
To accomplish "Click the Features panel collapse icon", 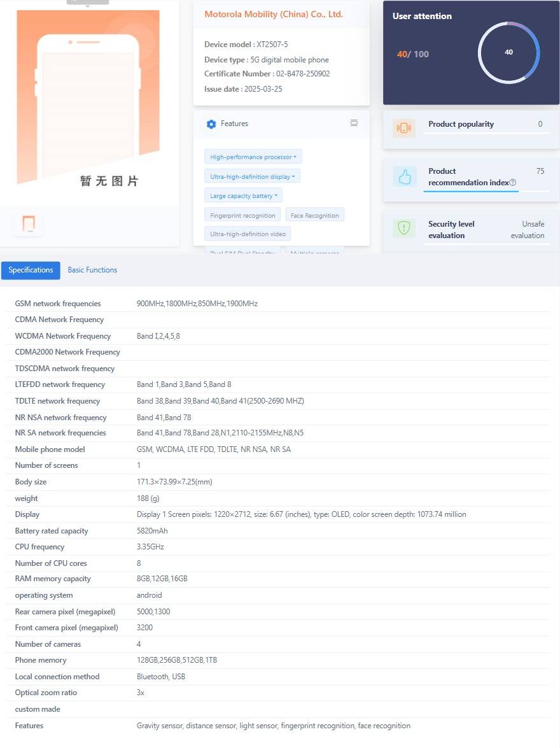I will point(354,123).
